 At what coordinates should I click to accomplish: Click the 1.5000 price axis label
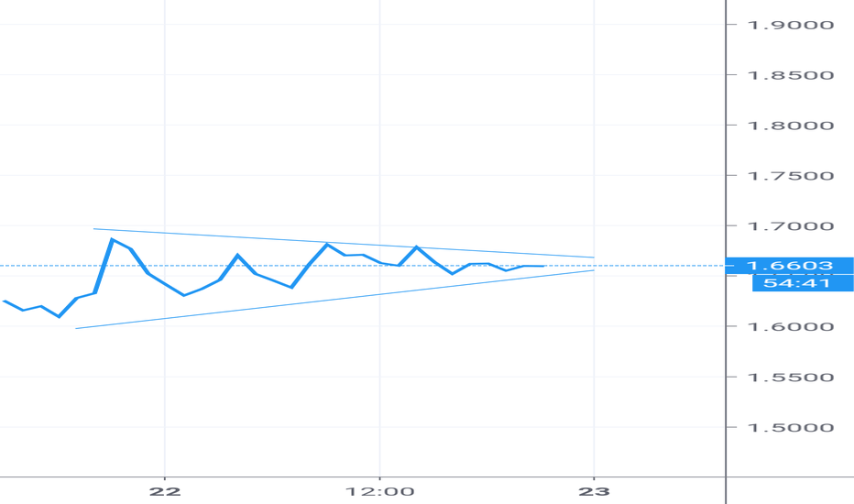(790, 428)
